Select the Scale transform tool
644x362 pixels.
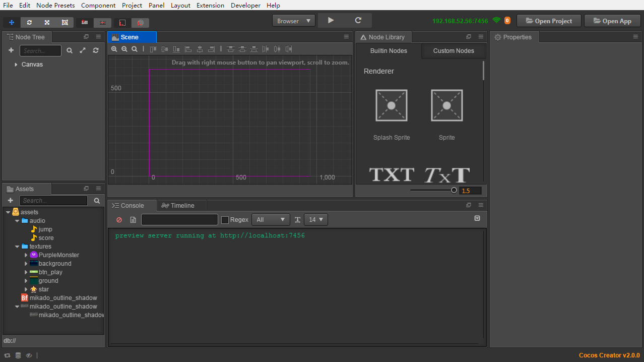pos(47,23)
